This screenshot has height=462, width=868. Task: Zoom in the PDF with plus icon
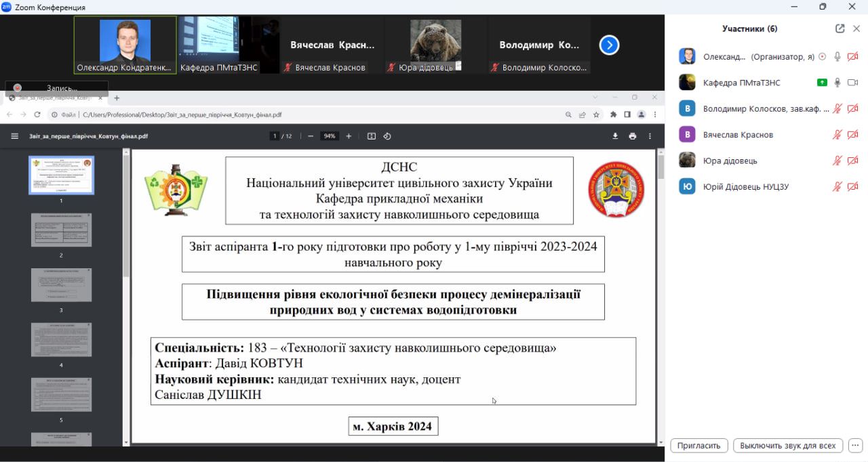click(349, 136)
